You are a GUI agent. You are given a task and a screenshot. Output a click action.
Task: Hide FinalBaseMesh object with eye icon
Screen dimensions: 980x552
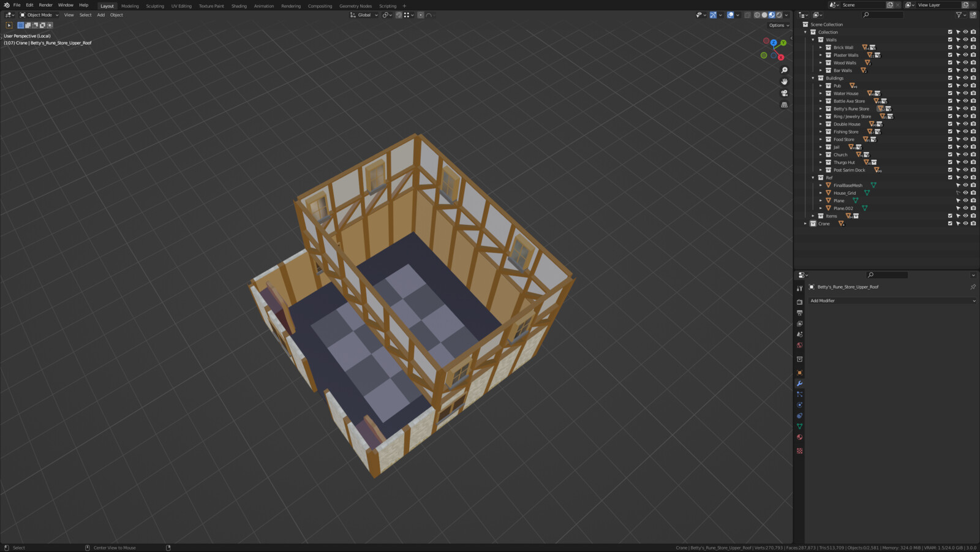click(965, 185)
